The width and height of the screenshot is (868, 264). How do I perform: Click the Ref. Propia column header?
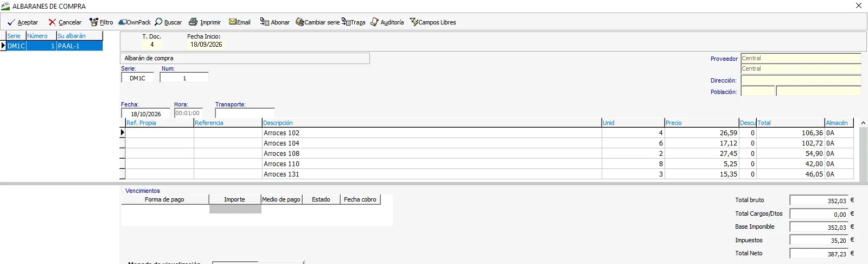(x=159, y=123)
